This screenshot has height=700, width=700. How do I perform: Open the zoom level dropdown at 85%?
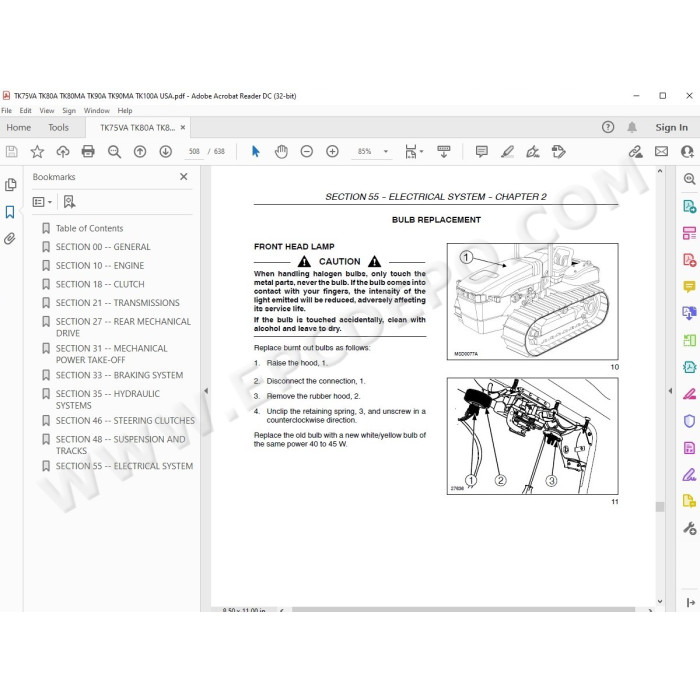click(386, 152)
